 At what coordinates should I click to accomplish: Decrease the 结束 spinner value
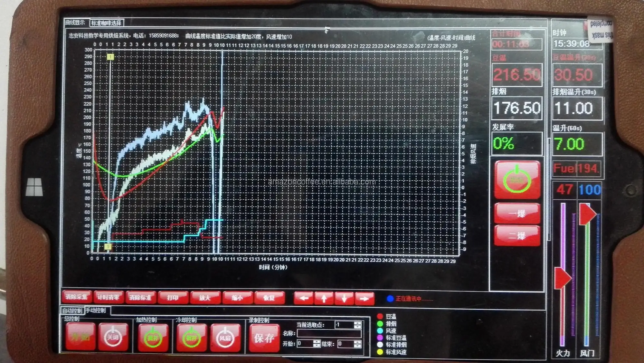pyautogui.click(x=357, y=346)
